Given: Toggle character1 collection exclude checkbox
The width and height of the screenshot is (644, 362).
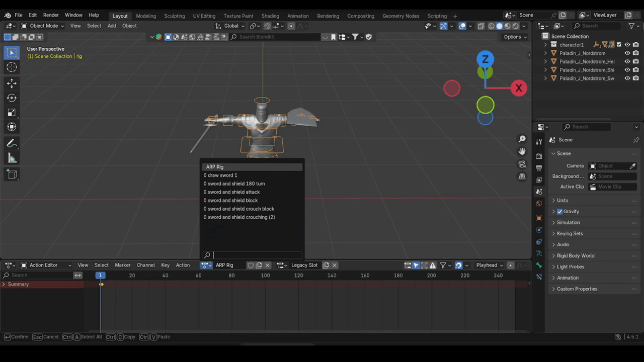Looking at the screenshot, I should [x=619, y=45].
